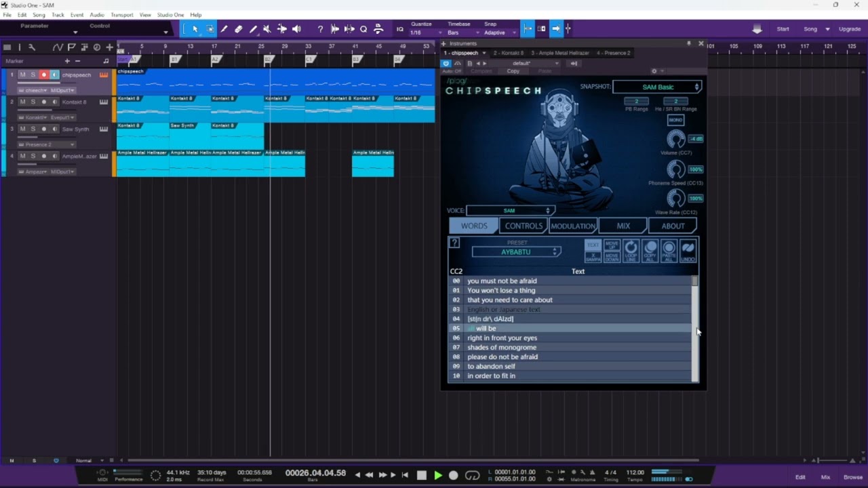Select the Split tool
This screenshot has width=868, height=488.
tap(224, 29)
